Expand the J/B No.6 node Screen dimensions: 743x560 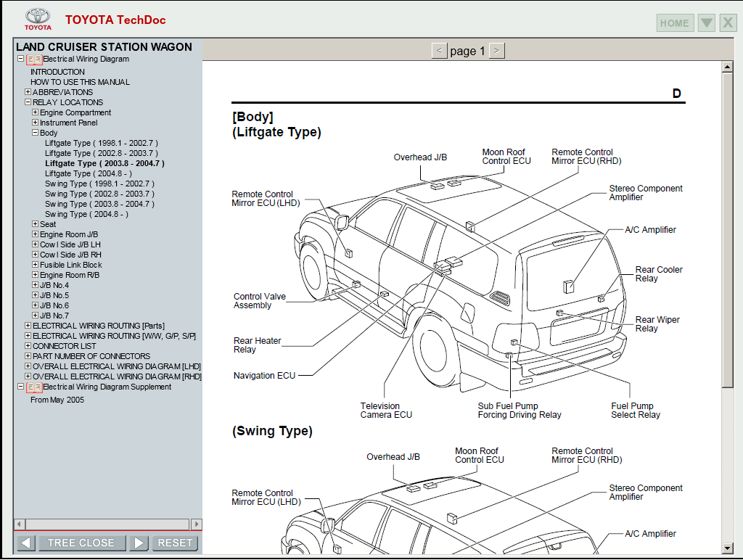(35, 305)
